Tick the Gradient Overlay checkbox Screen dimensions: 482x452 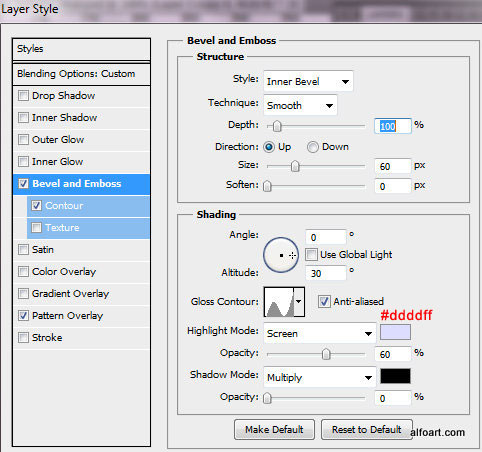coord(23,294)
